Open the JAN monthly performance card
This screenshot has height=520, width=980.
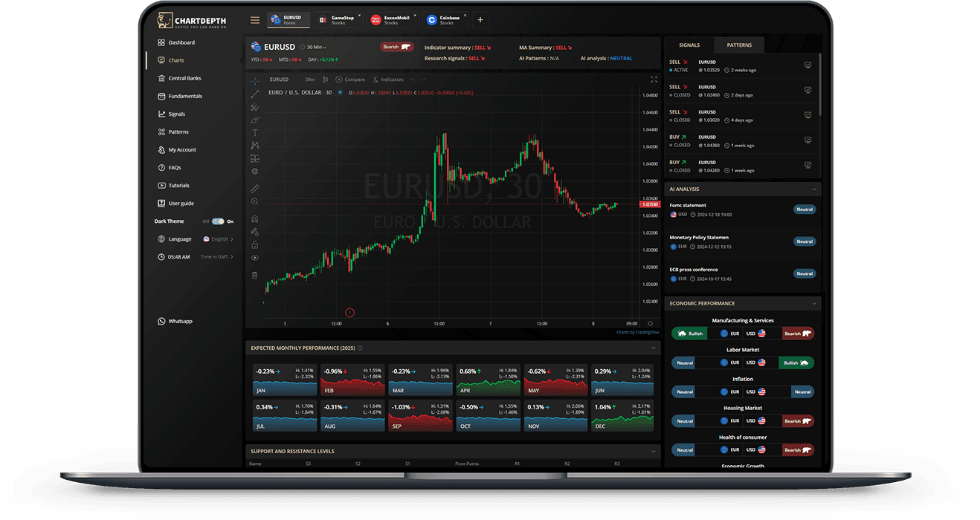point(285,380)
